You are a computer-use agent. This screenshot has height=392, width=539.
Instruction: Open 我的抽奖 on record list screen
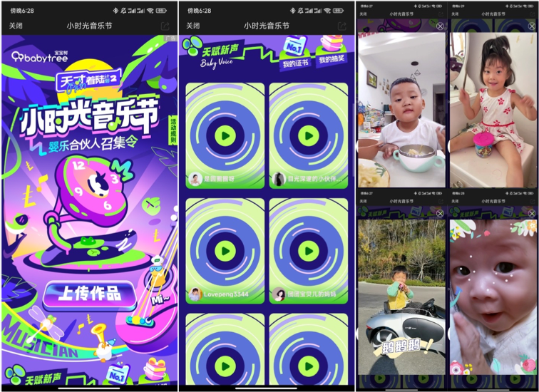332,51
